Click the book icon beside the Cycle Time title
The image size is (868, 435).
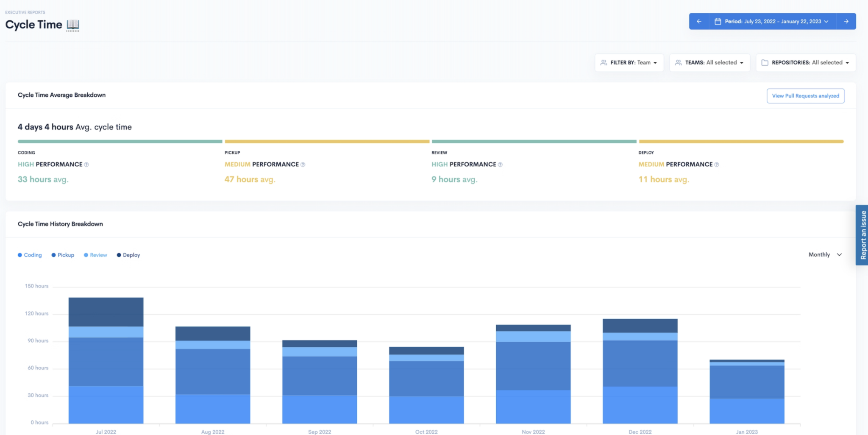73,25
